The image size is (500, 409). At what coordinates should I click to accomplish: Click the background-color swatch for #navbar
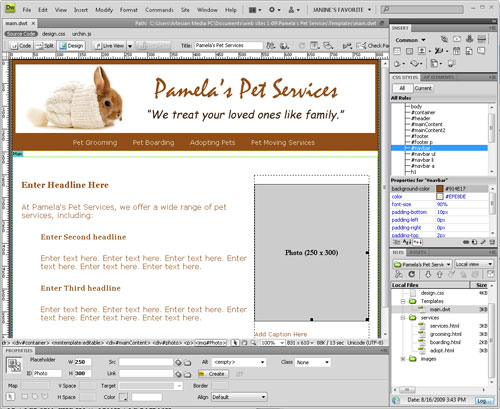pos(440,189)
